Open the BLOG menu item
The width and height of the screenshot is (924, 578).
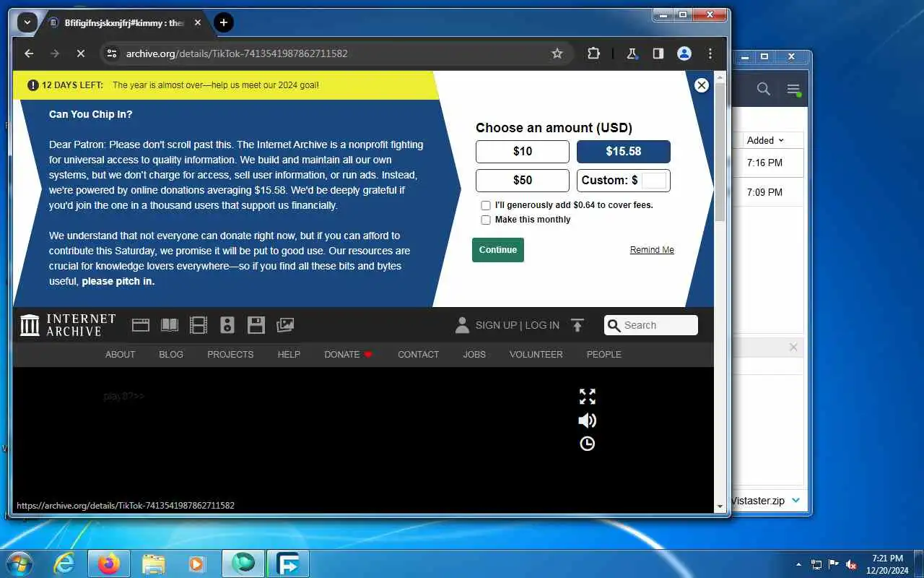click(x=171, y=355)
